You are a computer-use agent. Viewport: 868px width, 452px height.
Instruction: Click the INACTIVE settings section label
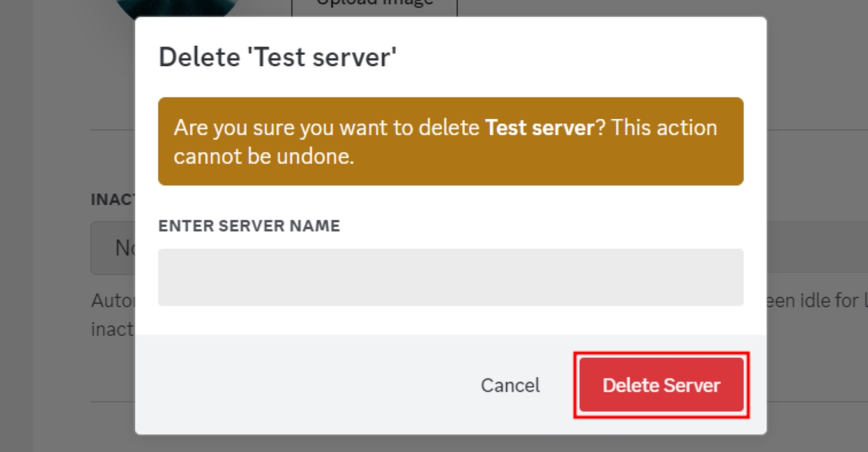111,200
